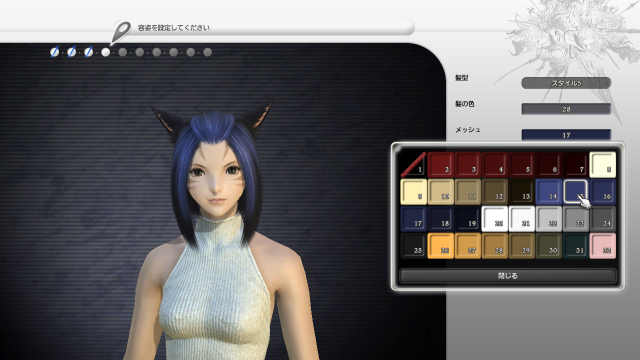640x360 pixels.
Task: Click the 閉じる close button
Action: point(508,276)
